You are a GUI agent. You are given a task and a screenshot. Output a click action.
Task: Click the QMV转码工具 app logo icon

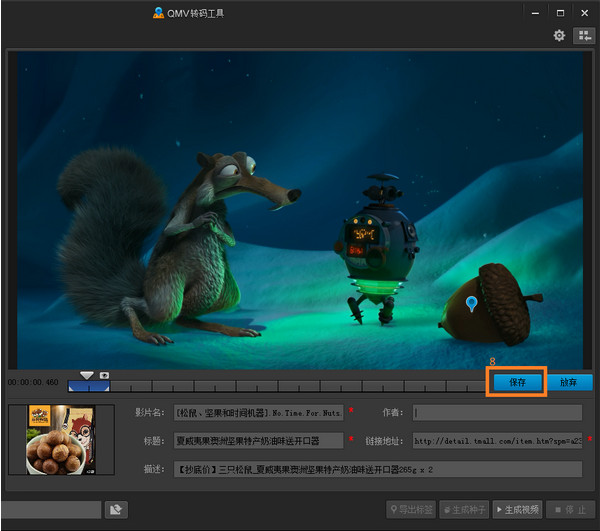click(158, 13)
